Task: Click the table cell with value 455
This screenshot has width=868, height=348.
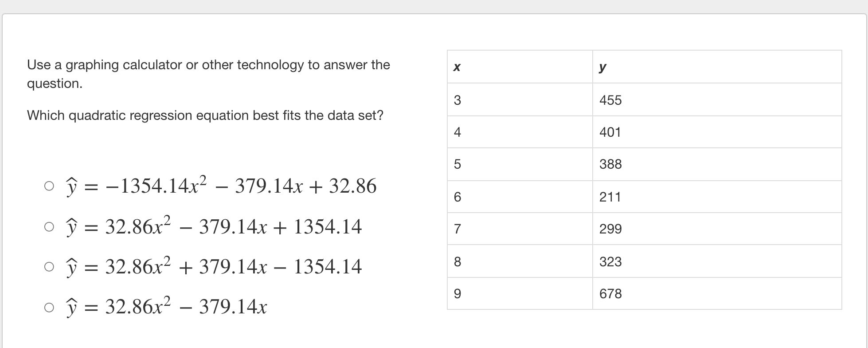Action: coord(716,100)
